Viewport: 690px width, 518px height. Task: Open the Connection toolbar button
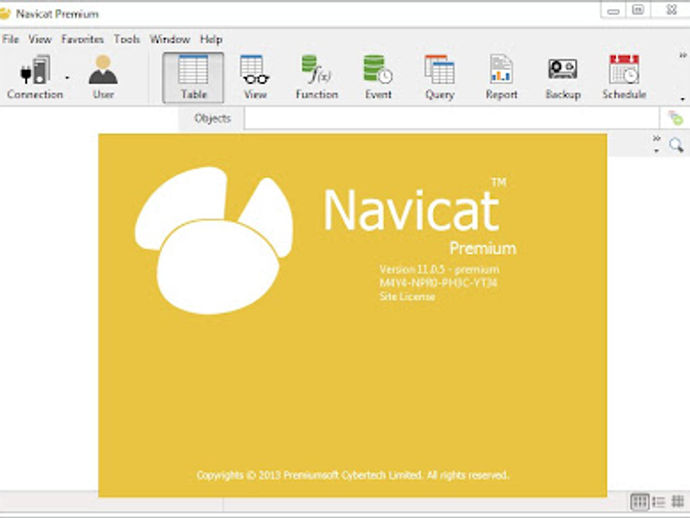[35, 77]
